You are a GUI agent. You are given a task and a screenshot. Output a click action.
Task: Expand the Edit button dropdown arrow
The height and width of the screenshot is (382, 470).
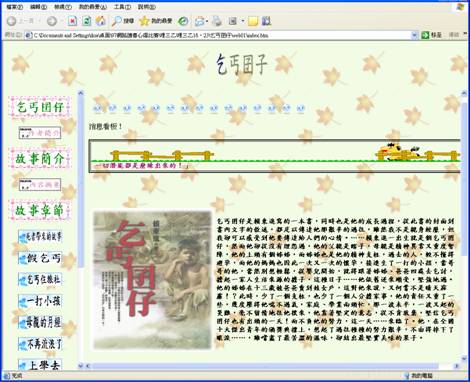point(243,21)
